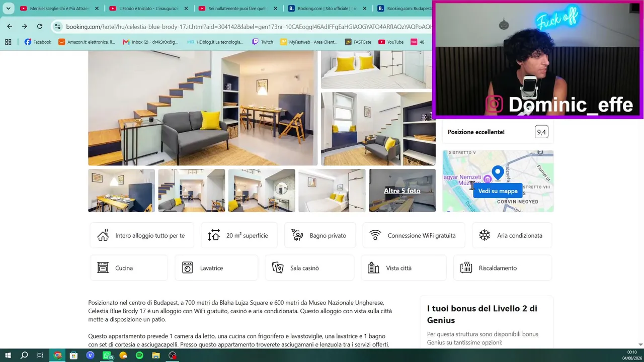The height and width of the screenshot is (362, 644).
Task: Open the Twitch bookmark
Action: (x=263, y=42)
